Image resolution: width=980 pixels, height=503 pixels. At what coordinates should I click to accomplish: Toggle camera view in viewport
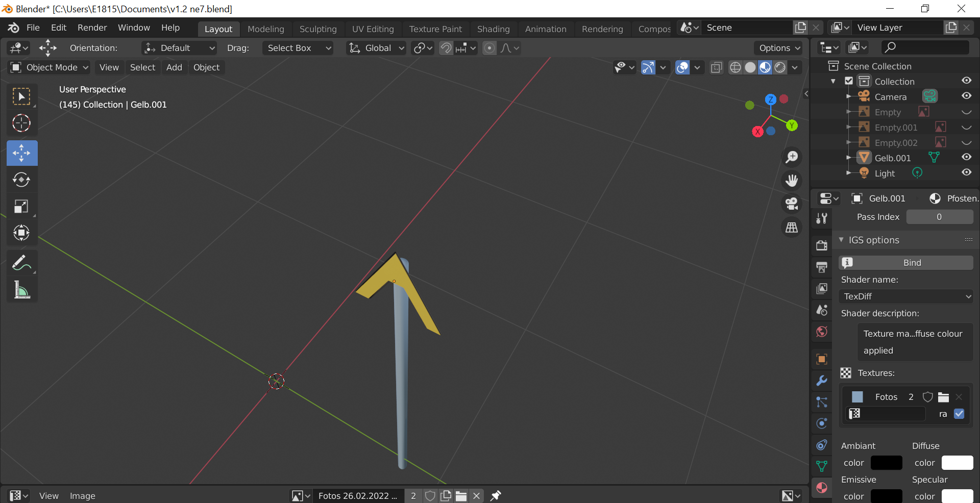(792, 204)
